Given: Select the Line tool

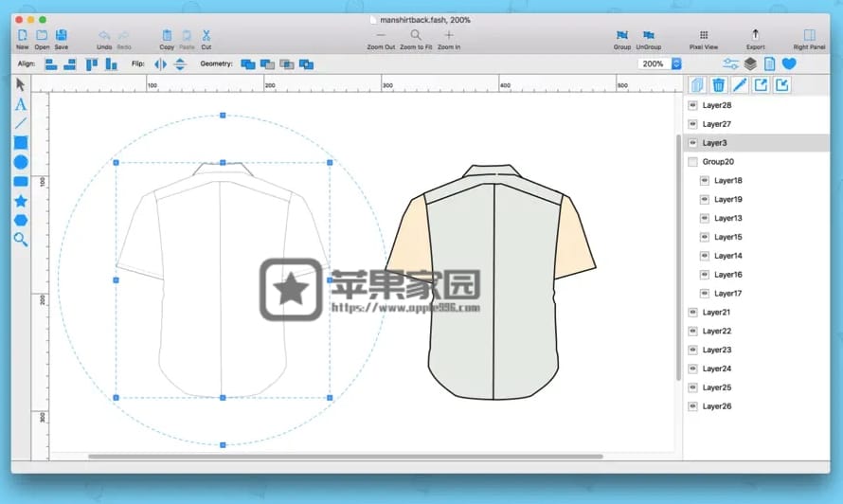Looking at the screenshot, I should [21, 123].
